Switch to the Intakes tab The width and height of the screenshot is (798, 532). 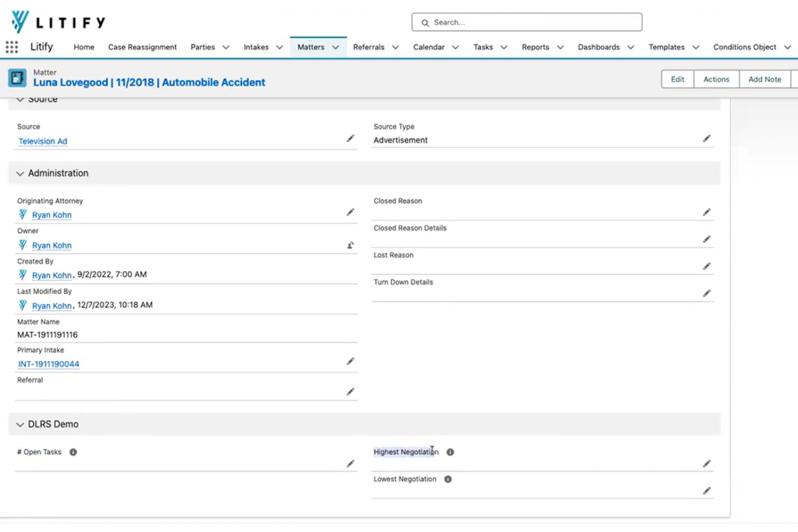[x=256, y=47]
